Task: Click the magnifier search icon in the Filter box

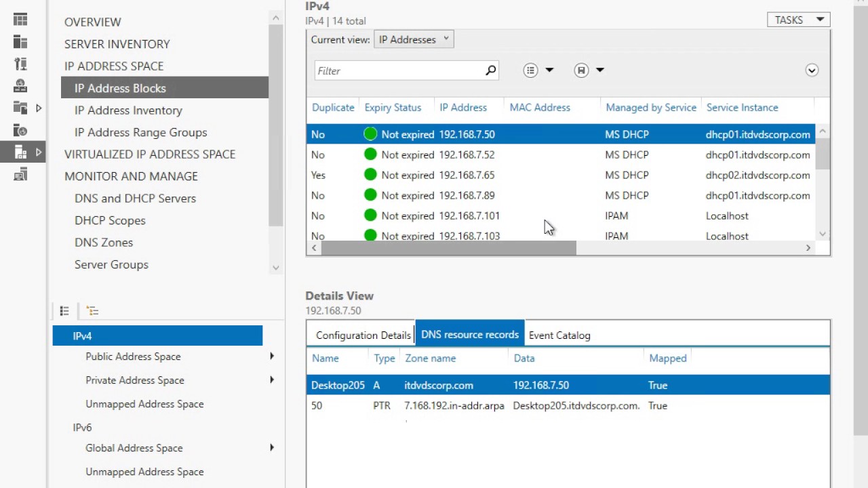Action: 491,70
